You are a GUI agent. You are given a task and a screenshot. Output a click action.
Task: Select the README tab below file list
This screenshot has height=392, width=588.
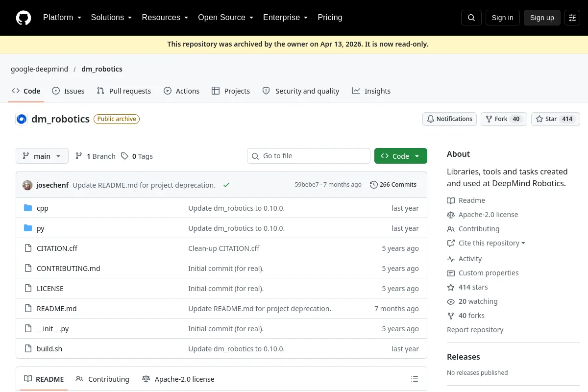pos(44,379)
